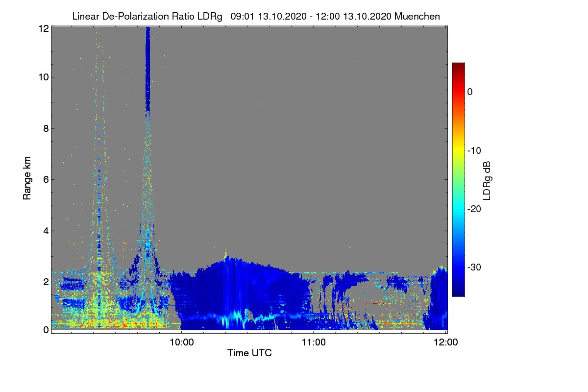Click the tall blue vertical echo column above 8 km
The height and width of the screenshot is (392, 588).
[147, 70]
